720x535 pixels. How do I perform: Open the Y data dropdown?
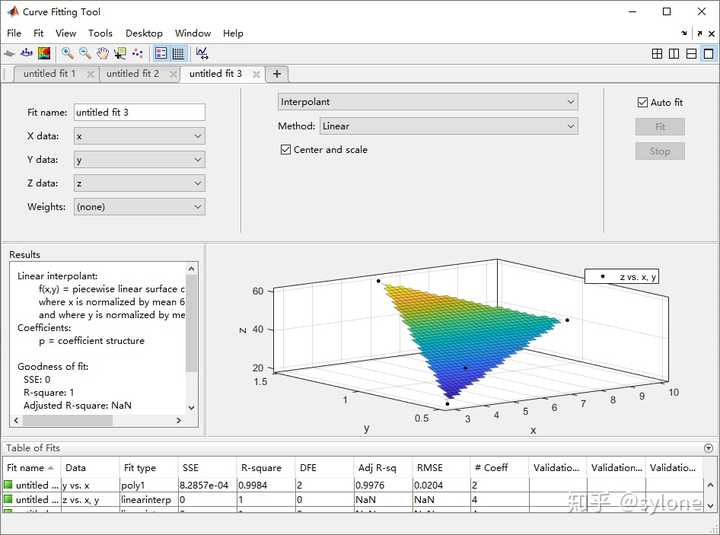[x=140, y=160]
